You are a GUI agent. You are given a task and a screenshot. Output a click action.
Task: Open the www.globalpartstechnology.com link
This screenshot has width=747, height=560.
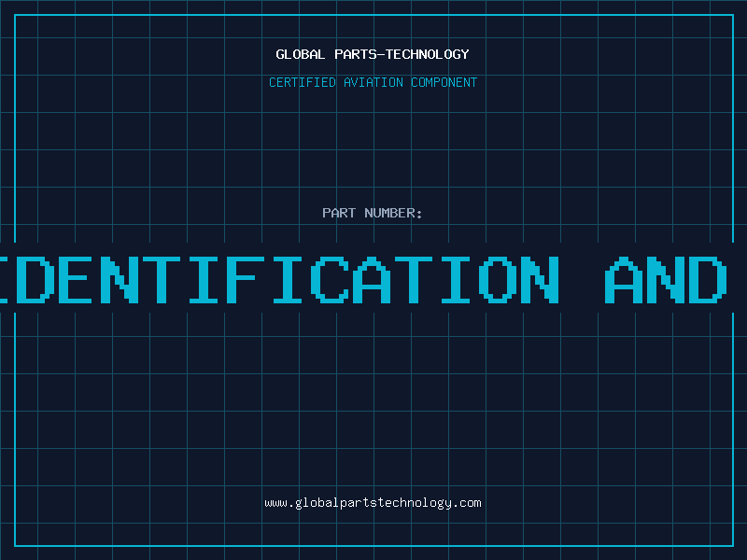[x=373, y=503]
